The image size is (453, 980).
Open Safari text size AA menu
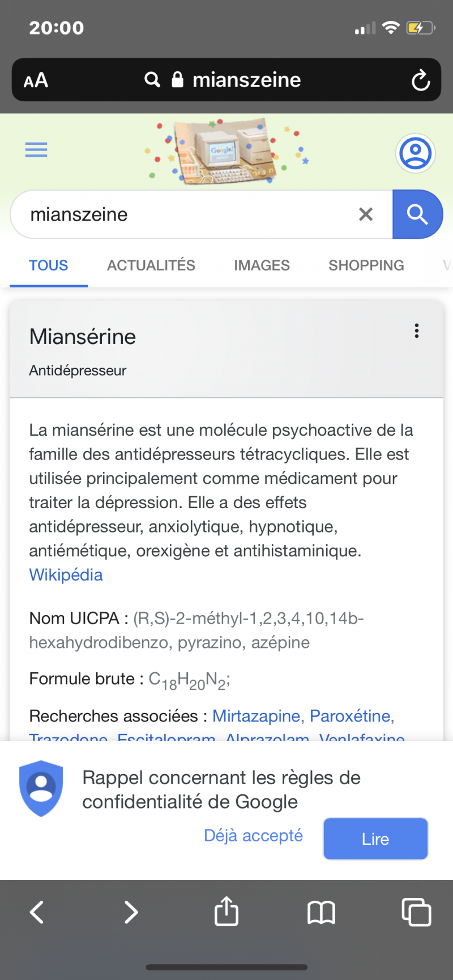point(36,80)
